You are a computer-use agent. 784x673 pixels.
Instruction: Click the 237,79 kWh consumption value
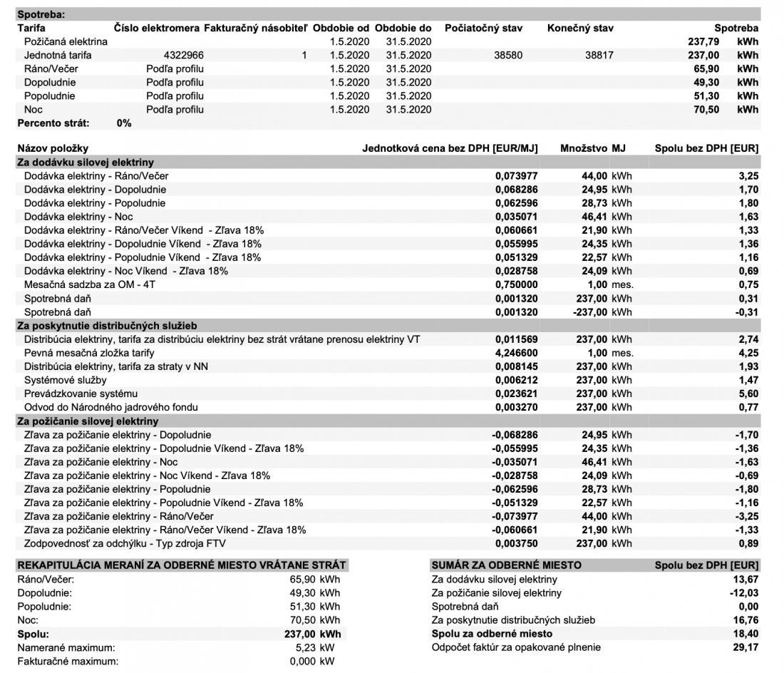click(703, 41)
